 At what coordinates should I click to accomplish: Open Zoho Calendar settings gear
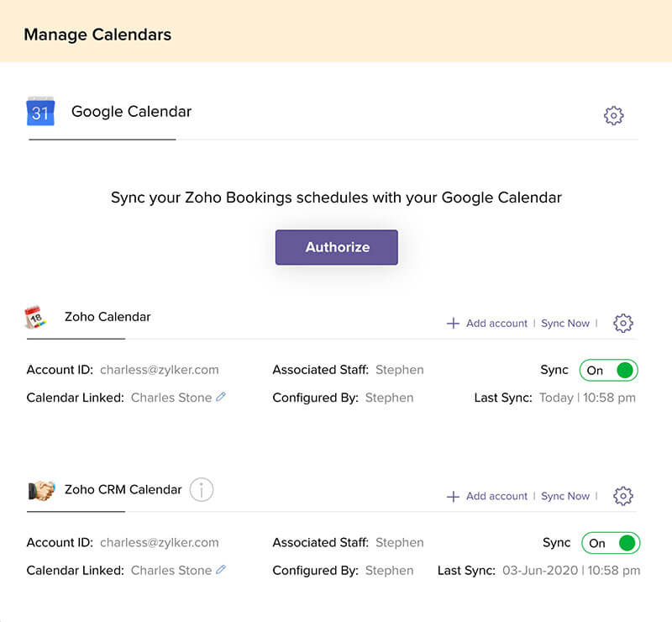click(622, 323)
